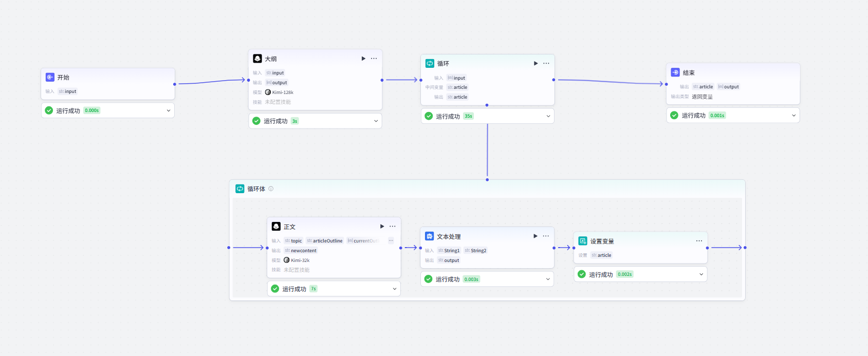
Task: Click the 循环 node bottom connector dot
Action: tap(487, 105)
